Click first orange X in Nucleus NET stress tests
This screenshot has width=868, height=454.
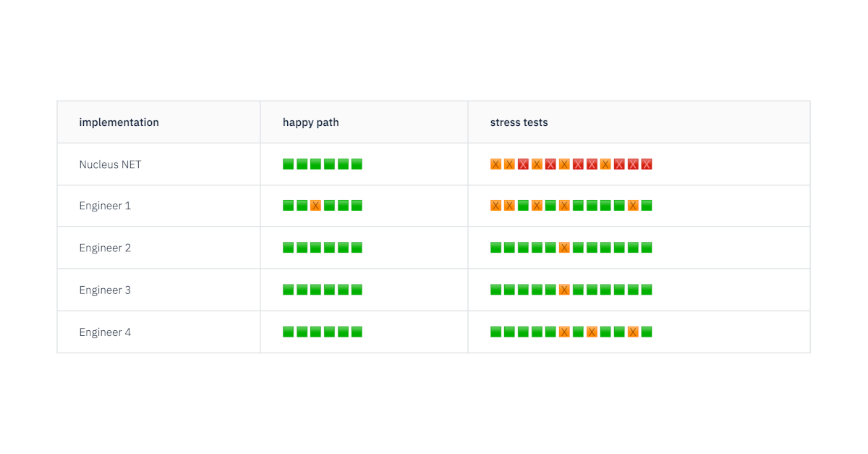point(495,164)
